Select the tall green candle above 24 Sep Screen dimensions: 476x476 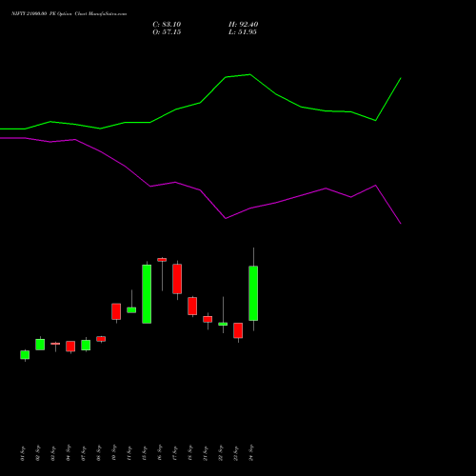(253, 293)
